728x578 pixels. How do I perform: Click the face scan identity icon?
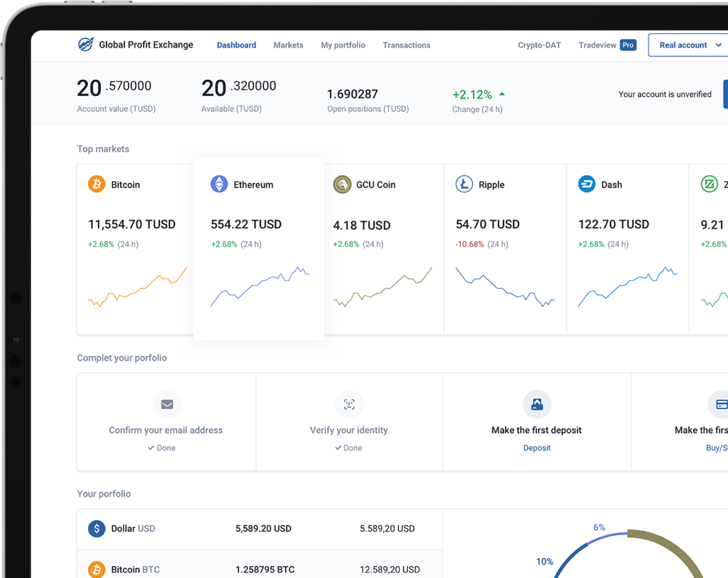coord(349,404)
